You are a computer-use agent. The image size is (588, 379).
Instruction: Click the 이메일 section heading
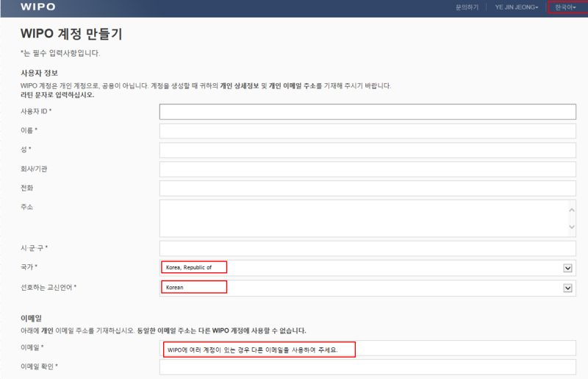tap(31, 319)
